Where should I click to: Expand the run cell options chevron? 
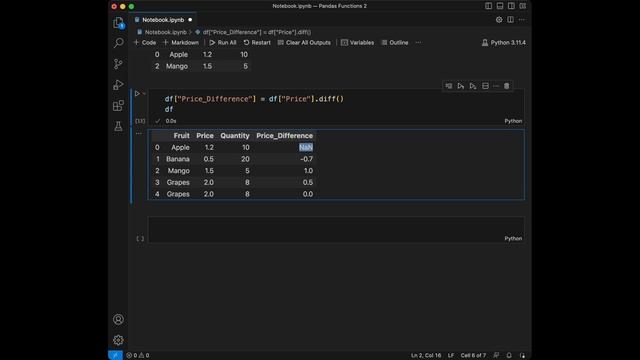pos(144,93)
